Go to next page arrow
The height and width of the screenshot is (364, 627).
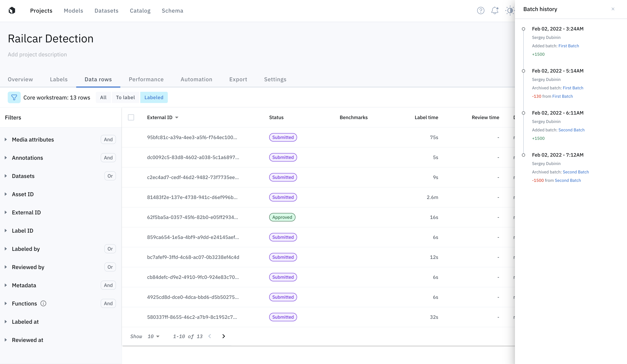pos(223,336)
